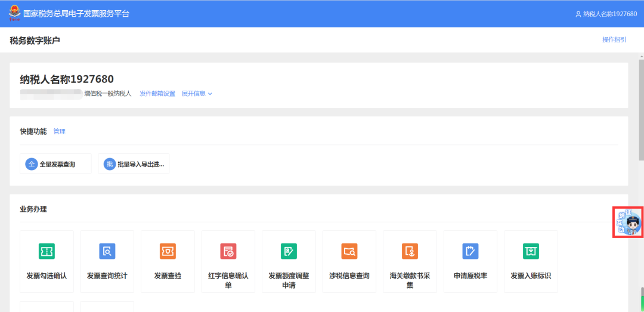Screen dimensions: 644x312
Task: Click 纳税人名称1927680 in the top bar
Action: coord(610,14)
